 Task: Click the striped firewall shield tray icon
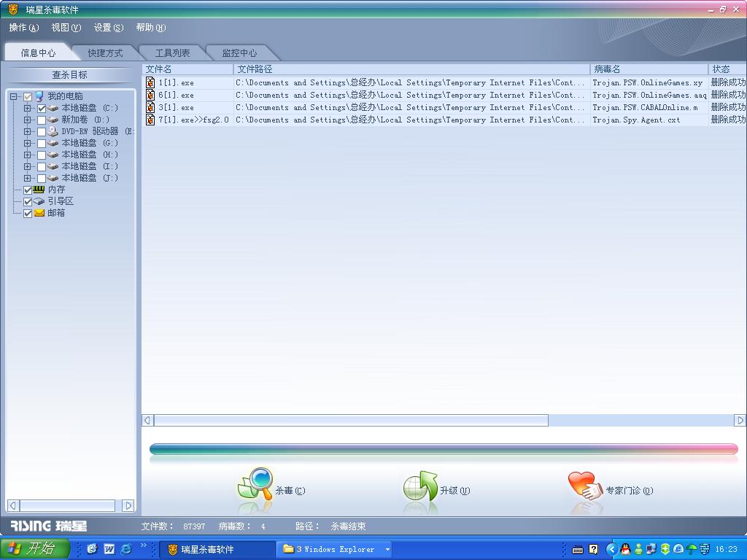(x=705, y=549)
